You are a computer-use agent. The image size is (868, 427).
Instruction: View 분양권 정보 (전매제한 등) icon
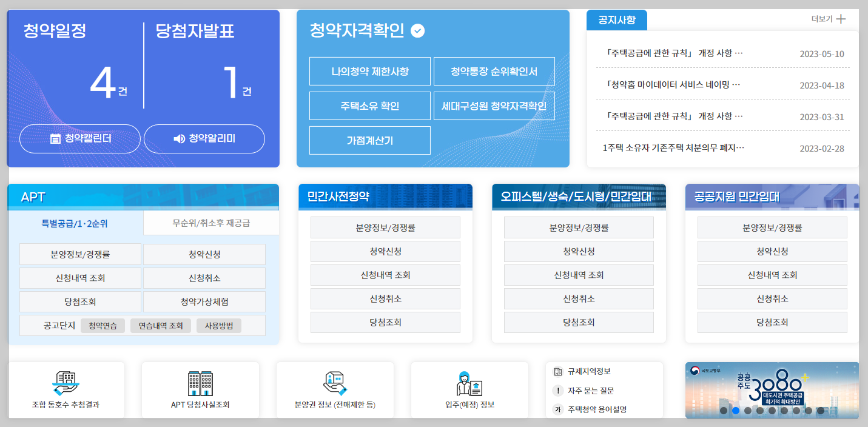(335, 390)
